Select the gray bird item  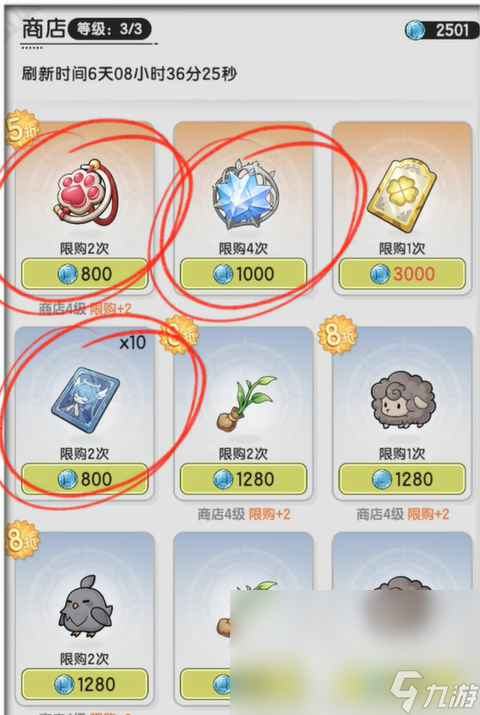[x=85, y=605]
